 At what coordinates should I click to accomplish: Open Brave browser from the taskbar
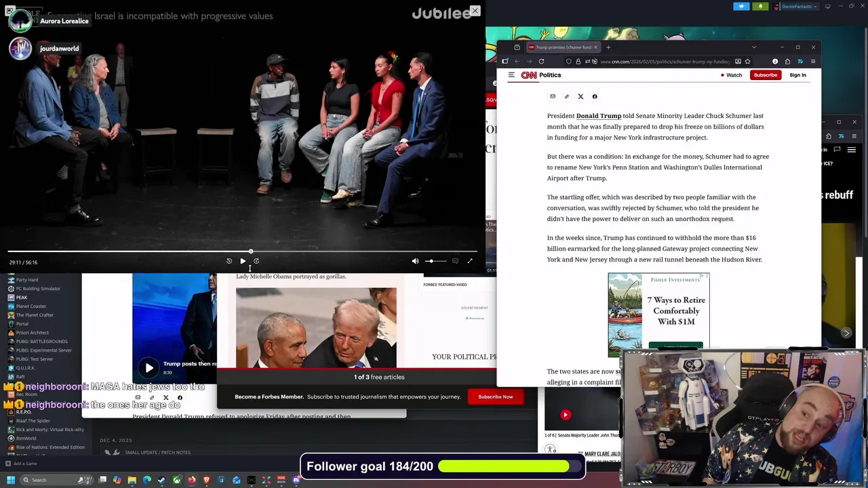click(207, 480)
